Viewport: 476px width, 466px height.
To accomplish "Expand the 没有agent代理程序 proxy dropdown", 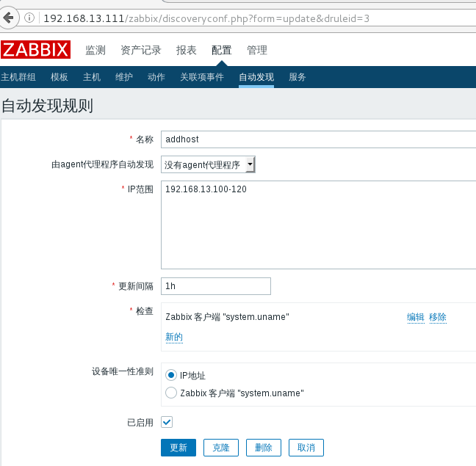I will click(209, 164).
